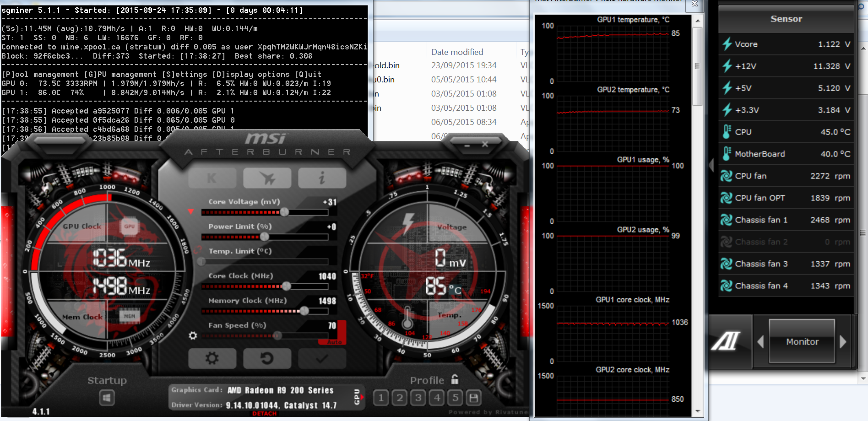Adjust the Fan Speed slider handle
Screen dimensions: 868x421
[277, 335]
